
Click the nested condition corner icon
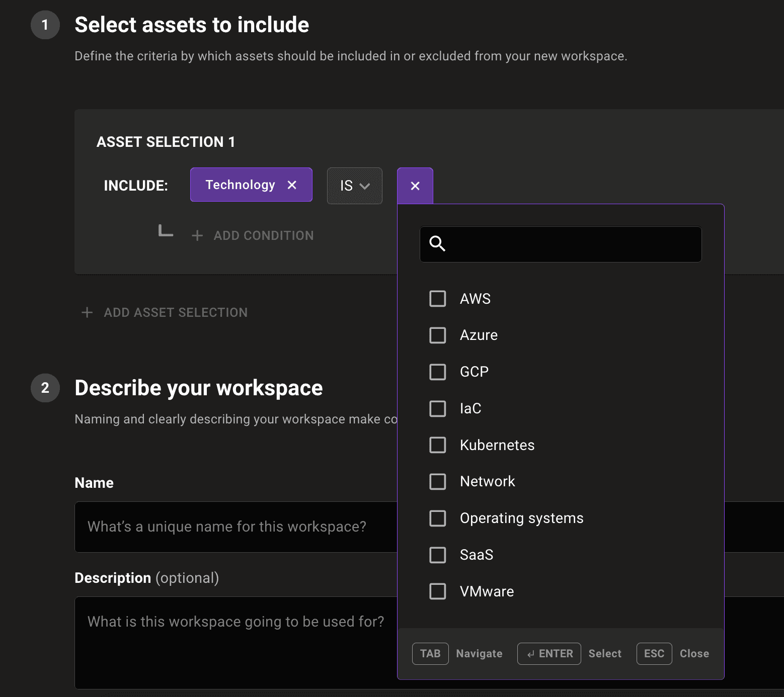pos(165,232)
